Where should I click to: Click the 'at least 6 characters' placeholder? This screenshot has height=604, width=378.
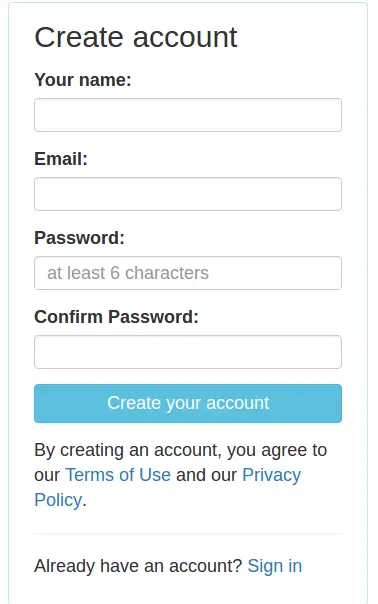[x=128, y=273]
